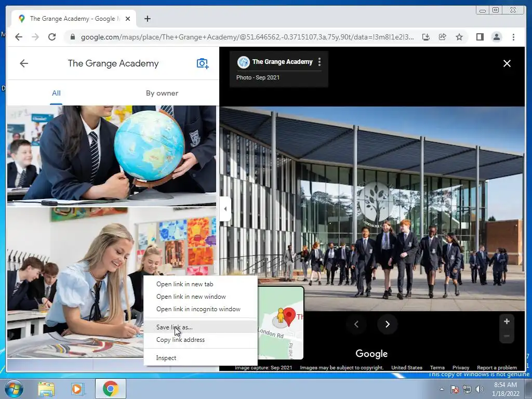Click Report a problem link

497,367
